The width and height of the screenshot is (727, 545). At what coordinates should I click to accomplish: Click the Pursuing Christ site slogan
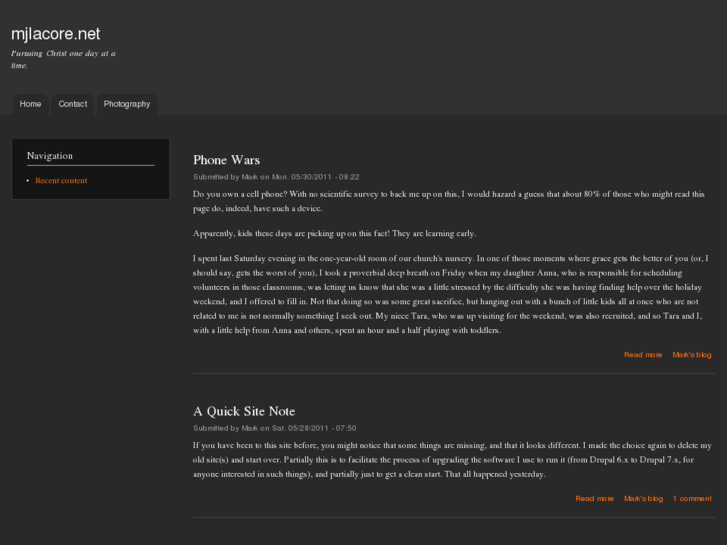(x=63, y=59)
